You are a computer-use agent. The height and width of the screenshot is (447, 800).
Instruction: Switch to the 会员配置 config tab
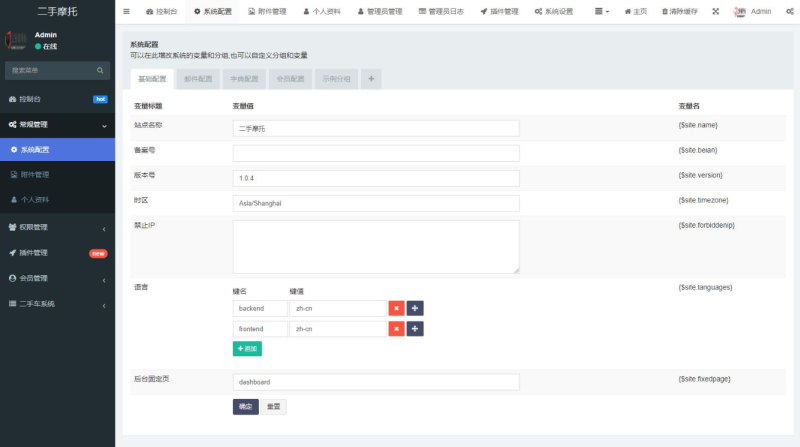290,79
